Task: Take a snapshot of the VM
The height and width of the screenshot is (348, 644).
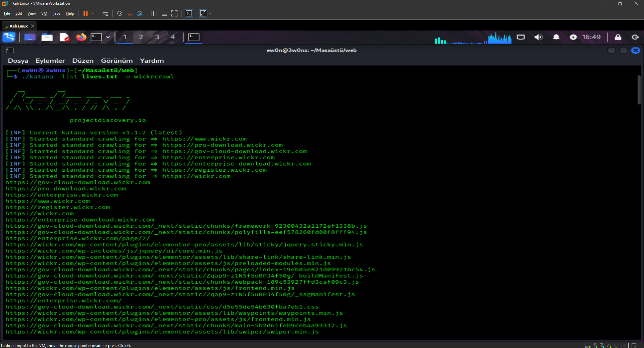Action: [x=120, y=13]
